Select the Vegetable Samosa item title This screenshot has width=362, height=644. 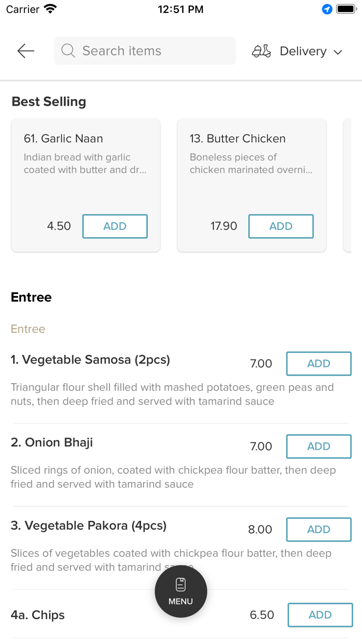point(90,359)
